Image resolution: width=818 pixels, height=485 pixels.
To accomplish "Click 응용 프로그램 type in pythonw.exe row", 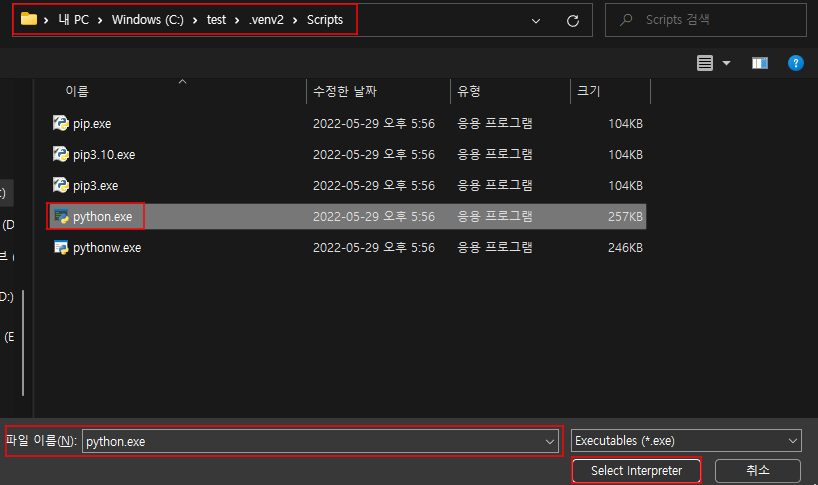I will point(495,247).
